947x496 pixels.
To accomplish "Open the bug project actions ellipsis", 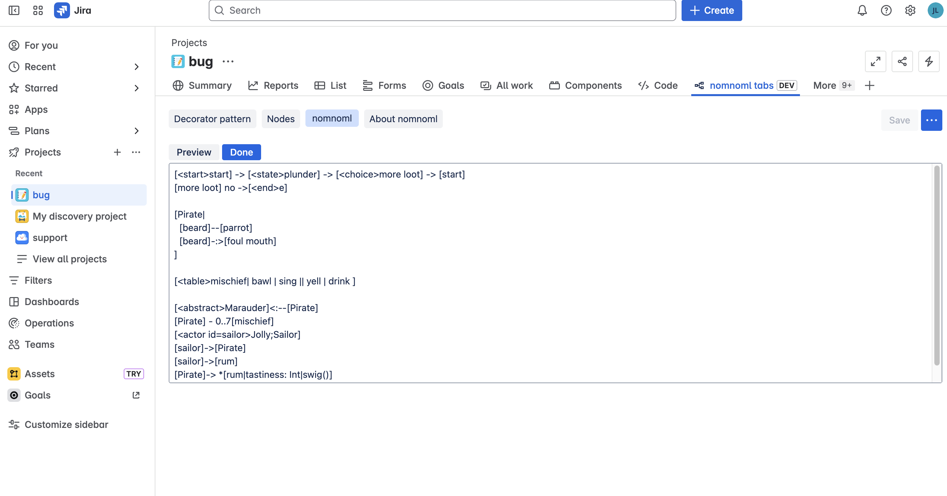I will tap(228, 62).
